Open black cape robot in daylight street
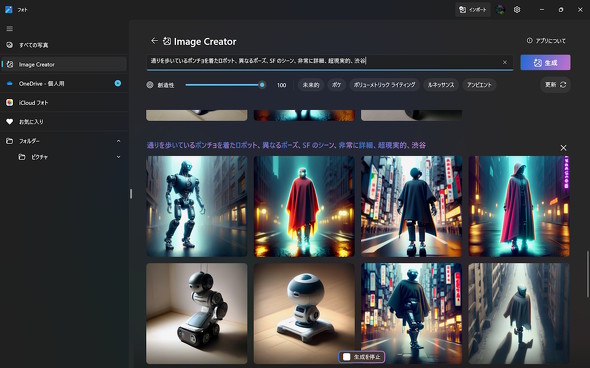The height and width of the screenshot is (368, 590). point(411,206)
